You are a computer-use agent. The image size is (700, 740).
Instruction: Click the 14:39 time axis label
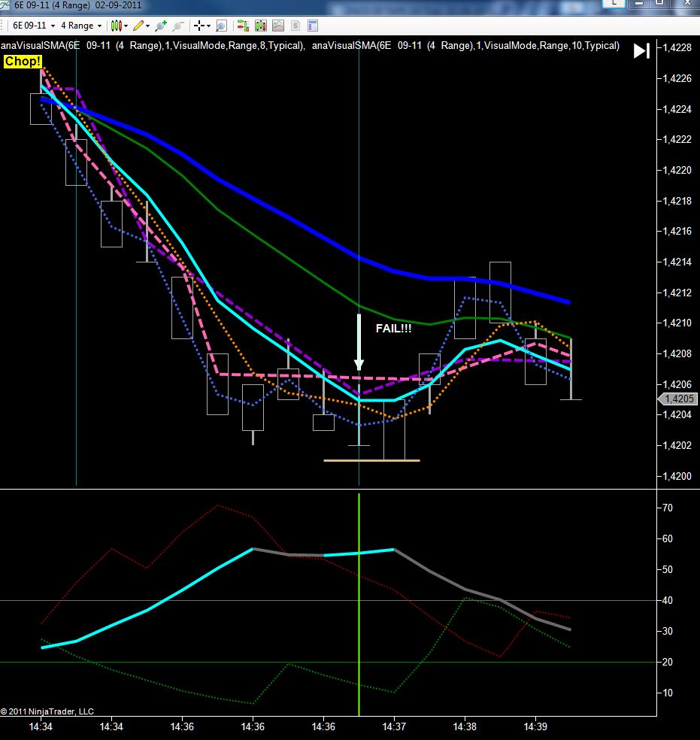tap(535, 726)
